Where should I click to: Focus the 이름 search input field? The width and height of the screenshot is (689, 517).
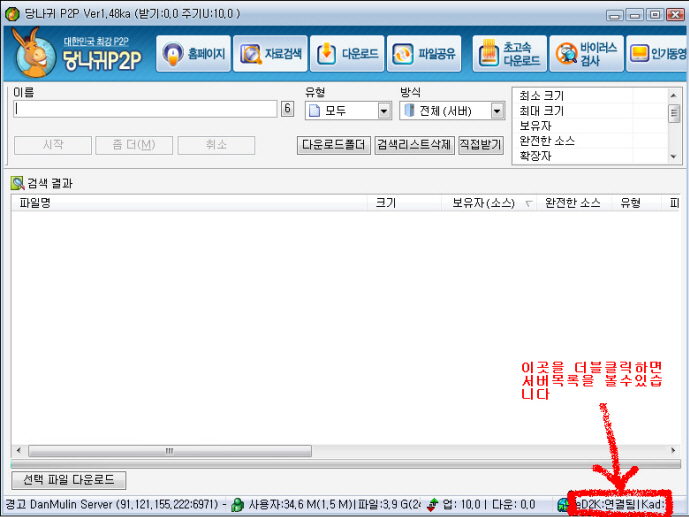click(x=145, y=109)
